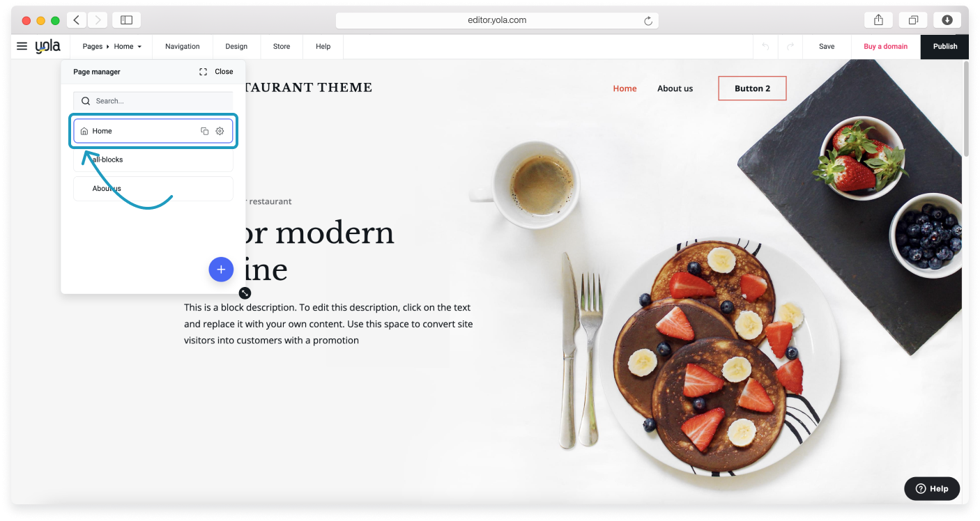Expand Page manager to fullscreen
The height and width of the screenshot is (521, 980).
coord(203,72)
